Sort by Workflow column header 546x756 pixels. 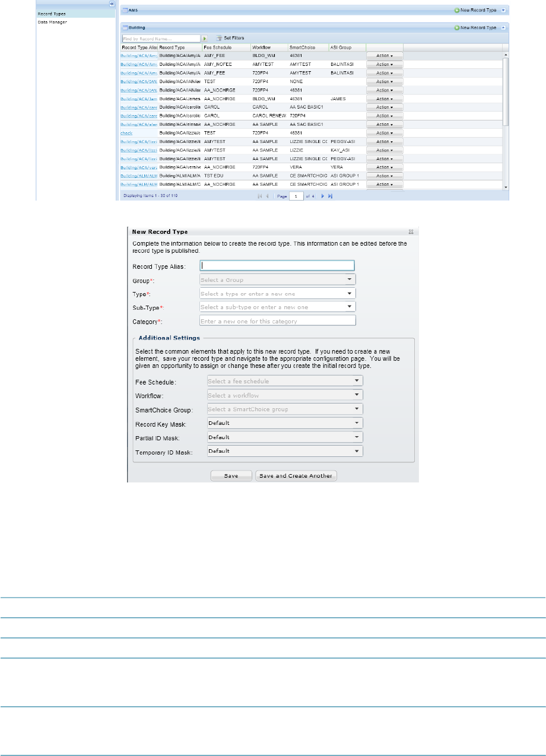click(x=269, y=47)
